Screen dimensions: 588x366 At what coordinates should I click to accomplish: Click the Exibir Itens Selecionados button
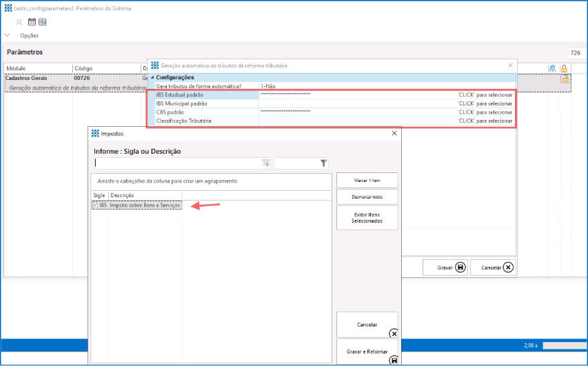(367, 218)
